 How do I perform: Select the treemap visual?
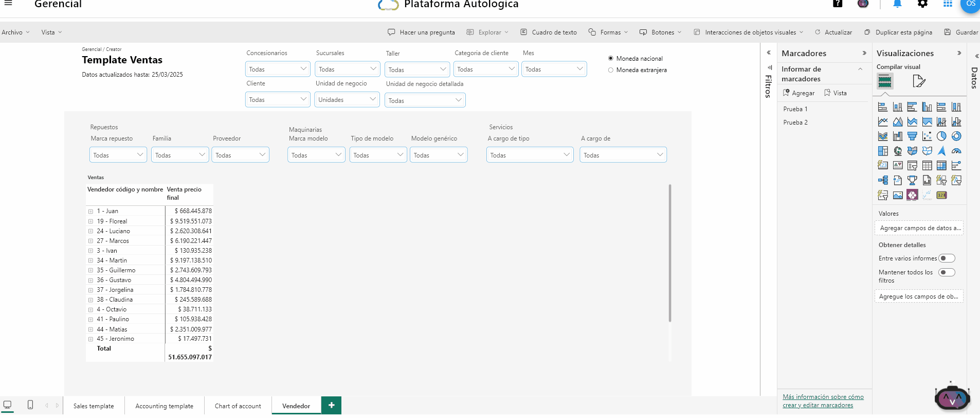(x=883, y=151)
